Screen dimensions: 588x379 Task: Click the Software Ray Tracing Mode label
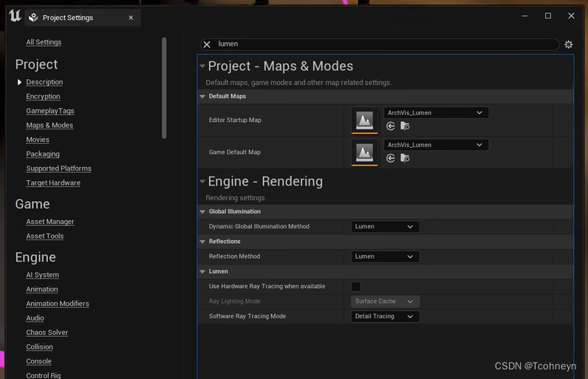point(247,316)
